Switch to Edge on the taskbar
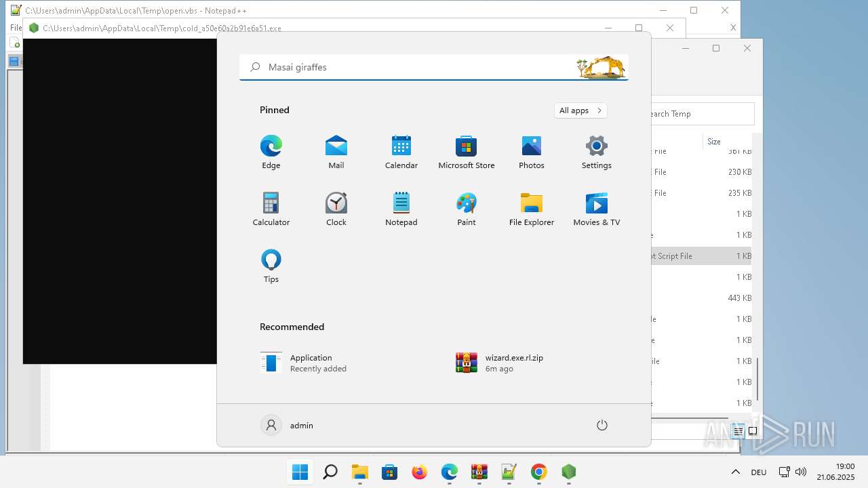The width and height of the screenshot is (868, 488). coord(450,472)
